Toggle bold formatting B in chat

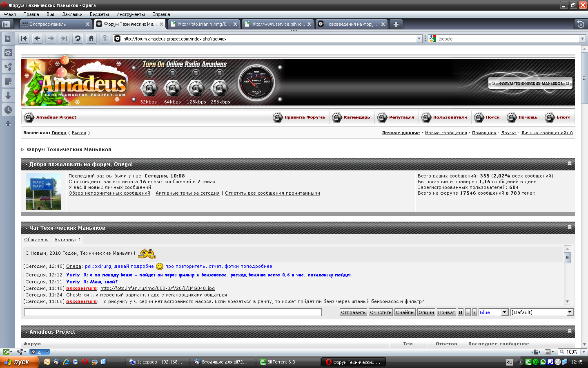[x=461, y=312]
